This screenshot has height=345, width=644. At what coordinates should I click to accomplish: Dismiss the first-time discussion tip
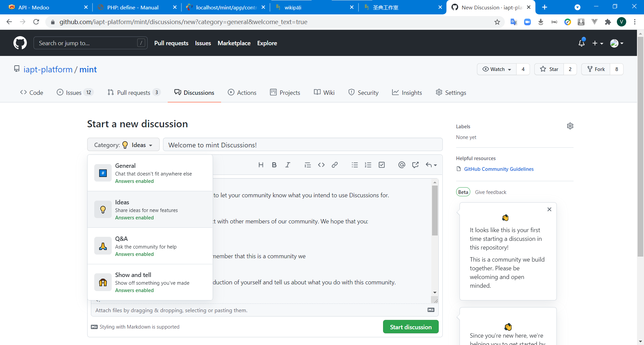click(x=549, y=209)
